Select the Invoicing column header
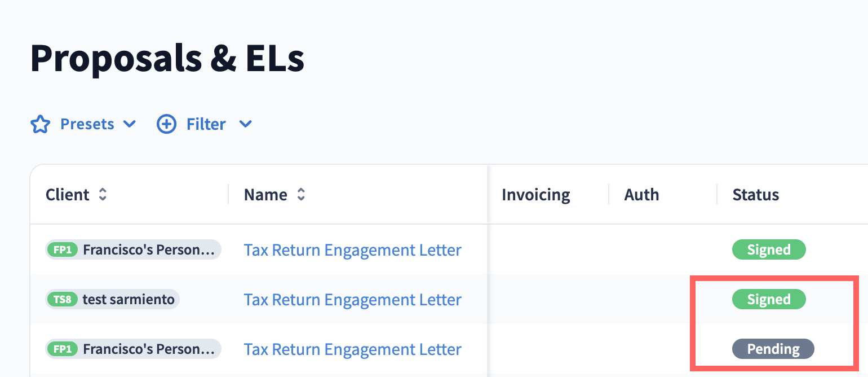The width and height of the screenshot is (868, 377). pyautogui.click(x=535, y=195)
